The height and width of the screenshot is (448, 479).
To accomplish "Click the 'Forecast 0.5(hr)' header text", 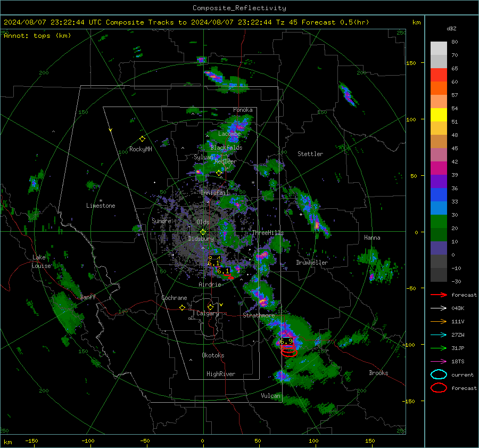I will pyautogui.click(x=335, y=22).
